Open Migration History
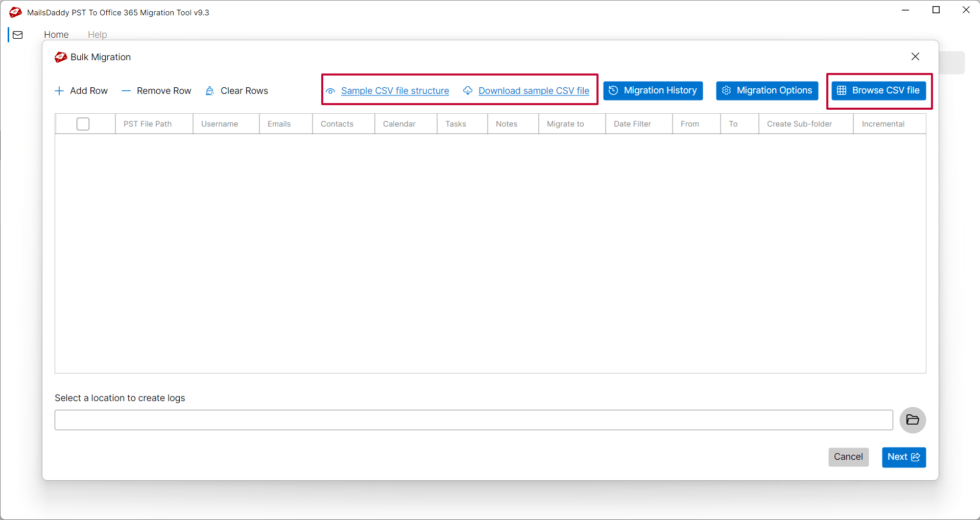Viewport: 980px width, 520px height. pyautogui.click(x=653, y=91)
